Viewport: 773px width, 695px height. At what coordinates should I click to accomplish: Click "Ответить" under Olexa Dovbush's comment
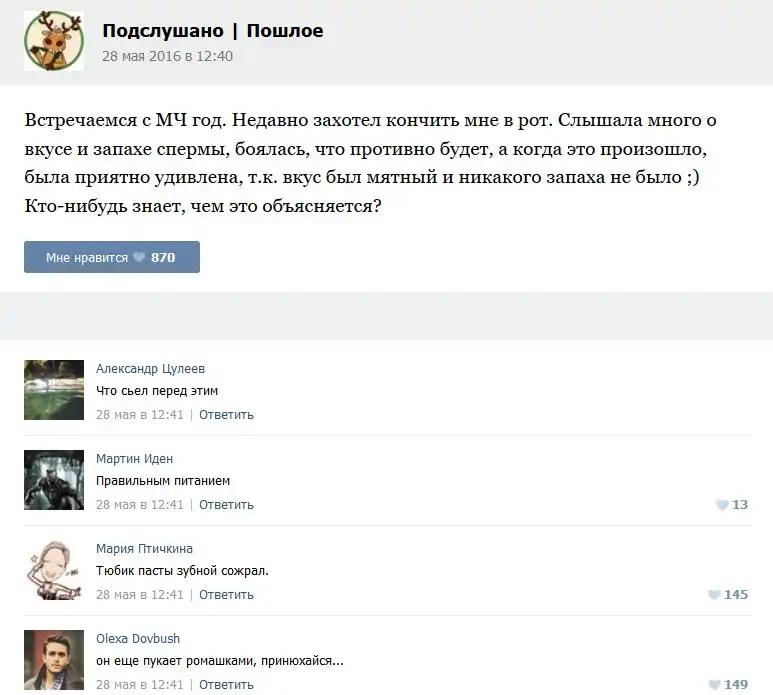(226, 685)
